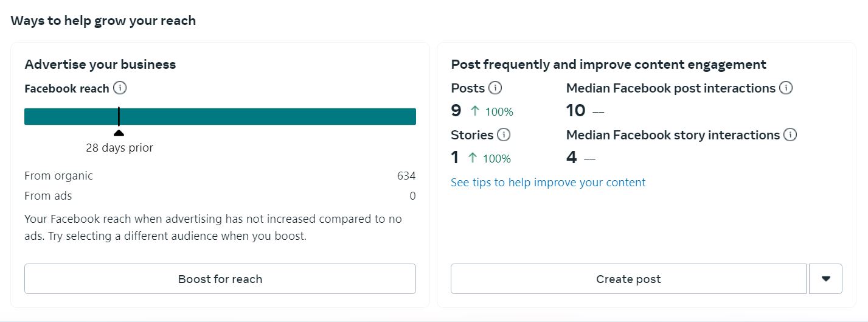Viewport: 868px width, 322px height.
Task: Click the Posts count number 9
Action: (x=456, y=111)
